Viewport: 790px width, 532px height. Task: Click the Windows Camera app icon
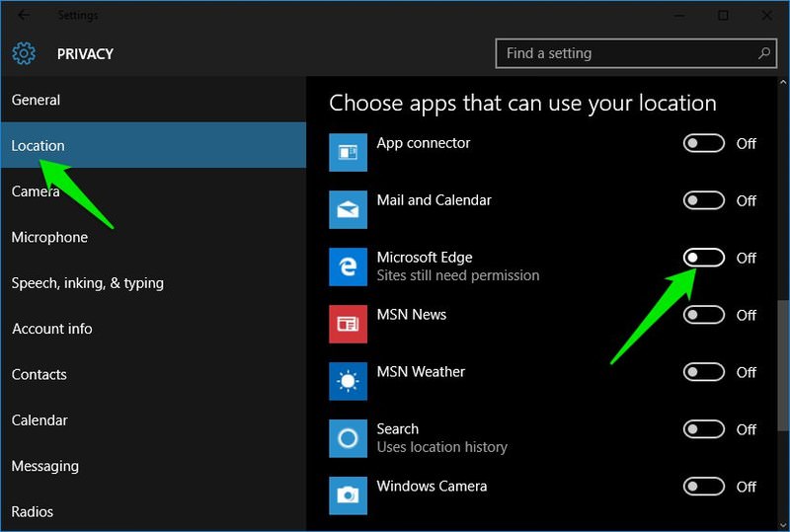pyautogui.click(x=348, y=495)
